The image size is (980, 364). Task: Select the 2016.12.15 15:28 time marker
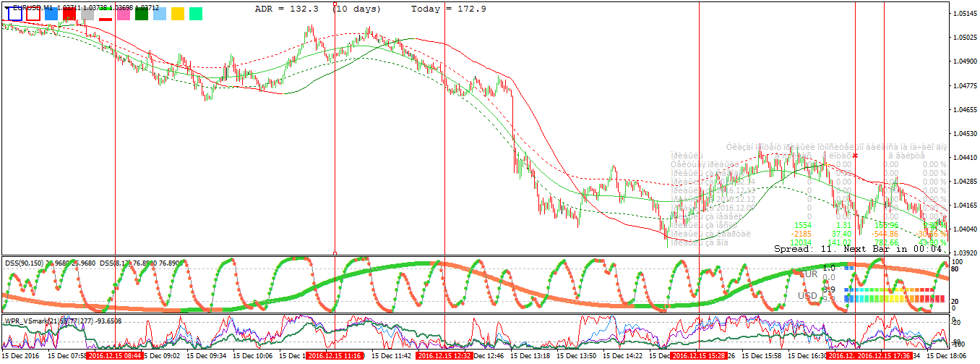point(698,356)
